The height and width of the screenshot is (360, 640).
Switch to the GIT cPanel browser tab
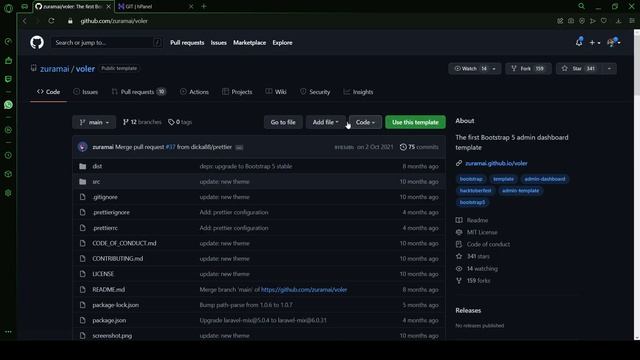[x=155, y=6]
